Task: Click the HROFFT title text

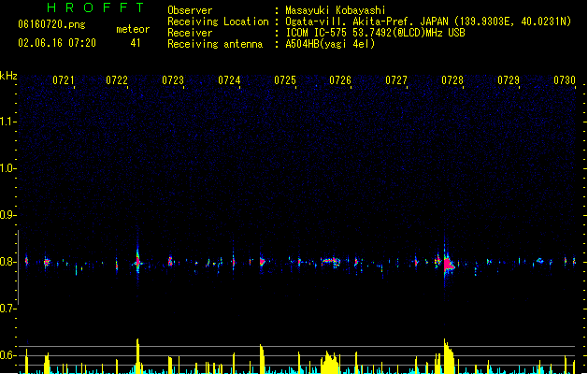Action: pos(96,7)
